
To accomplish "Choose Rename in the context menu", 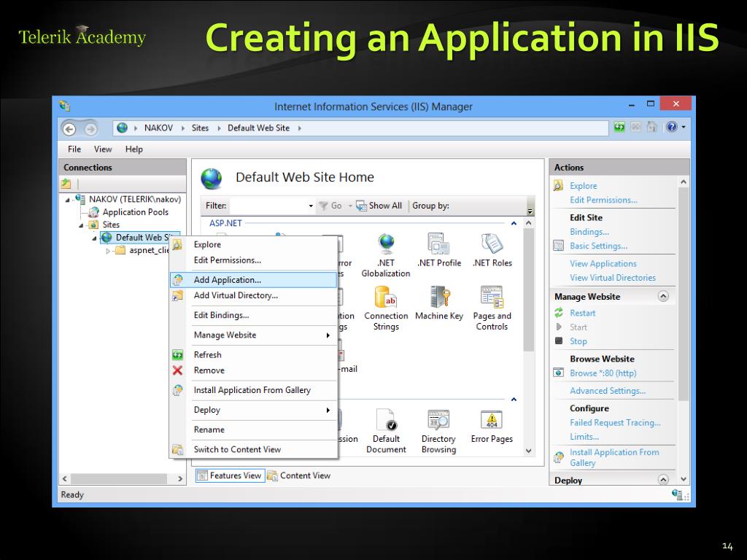I will 253,429.
